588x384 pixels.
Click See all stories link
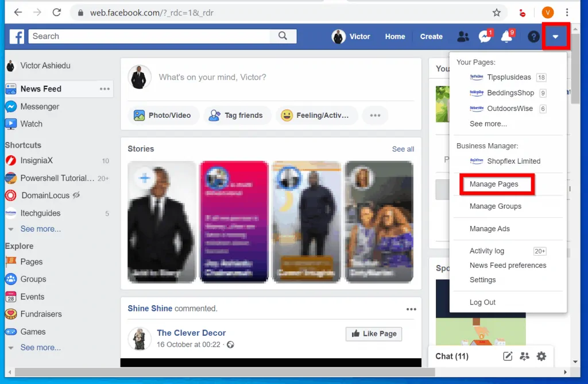[x=403, y=149]
